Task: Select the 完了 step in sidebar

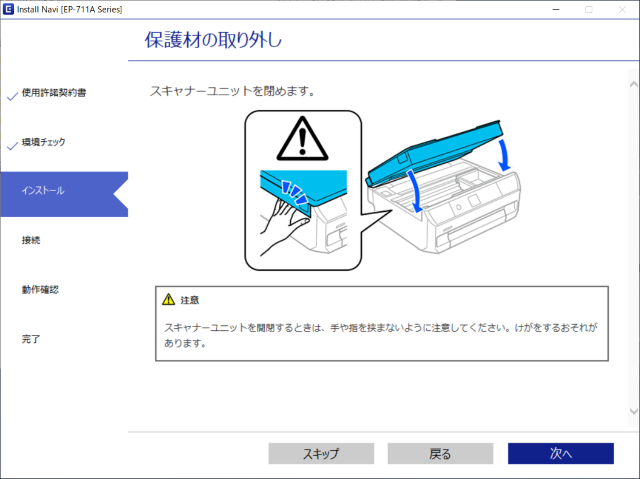Action: coord(31,339)
